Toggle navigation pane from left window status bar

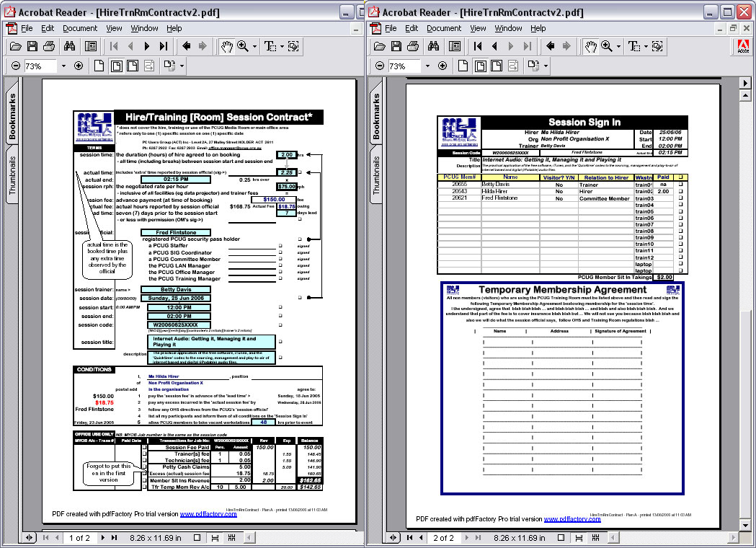(30, 537)
